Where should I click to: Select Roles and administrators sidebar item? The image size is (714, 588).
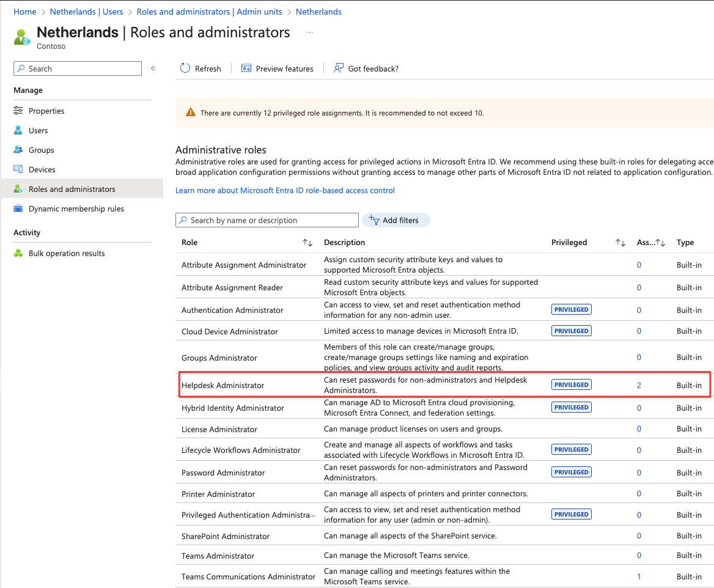point(72,189)
